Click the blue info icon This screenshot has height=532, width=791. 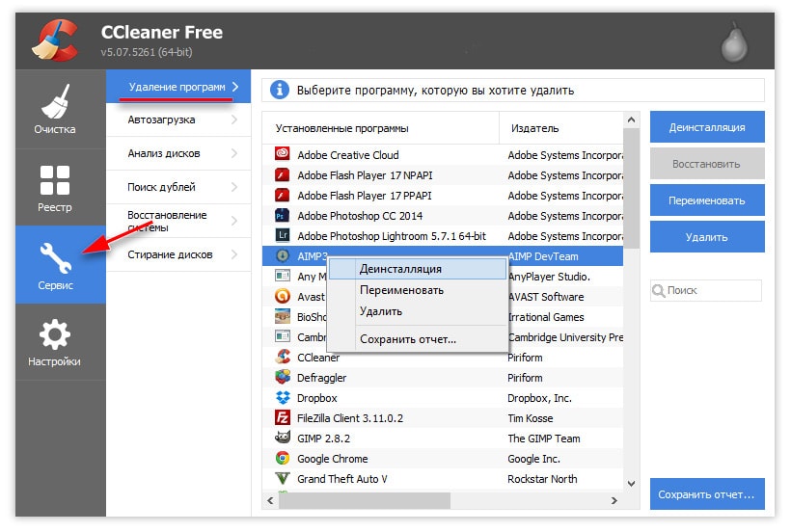point(280,91)
